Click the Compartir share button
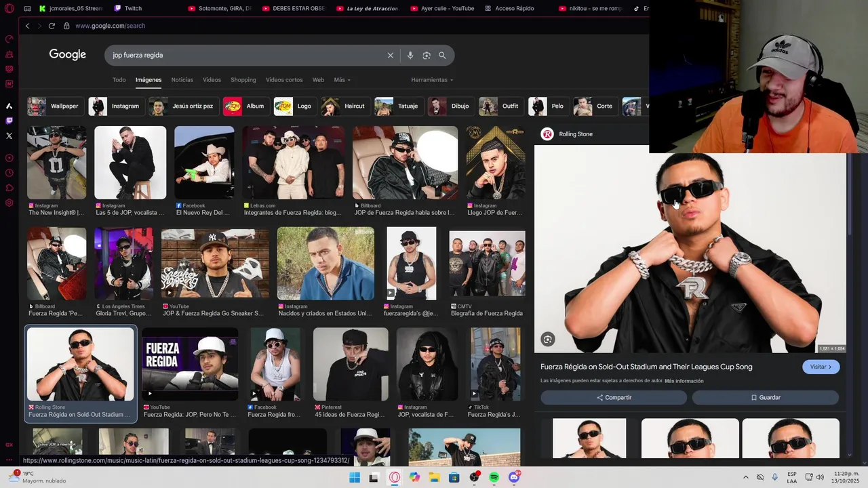This screenshot has width=868, height=488. (x=614, y=398)
